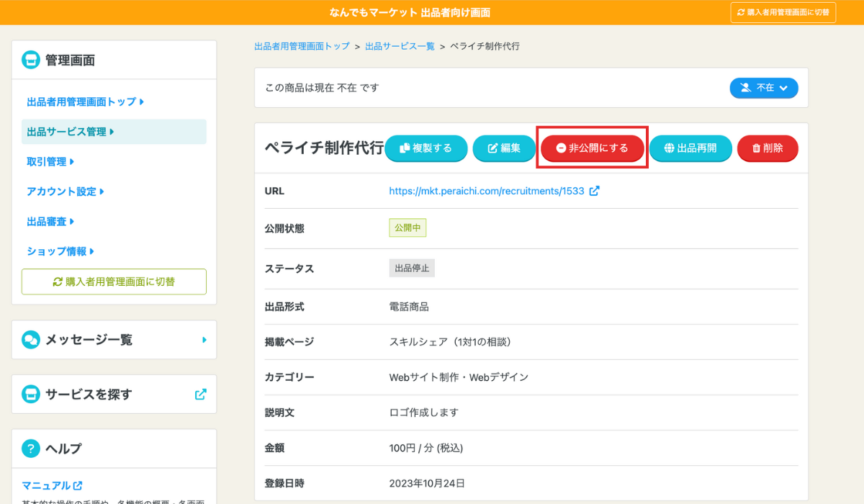The image size is (864, 504).
Task: Click the 出品再開 button
Action: click(690, 148)
